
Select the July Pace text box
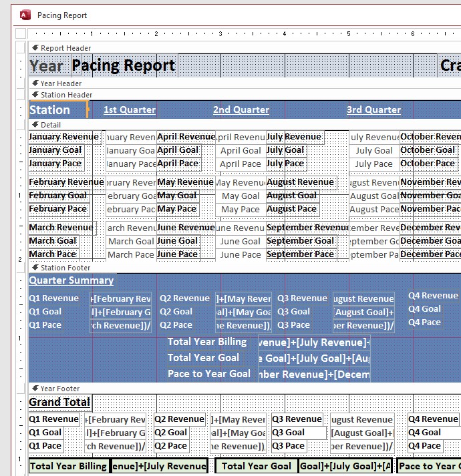(x=374, y=164)
